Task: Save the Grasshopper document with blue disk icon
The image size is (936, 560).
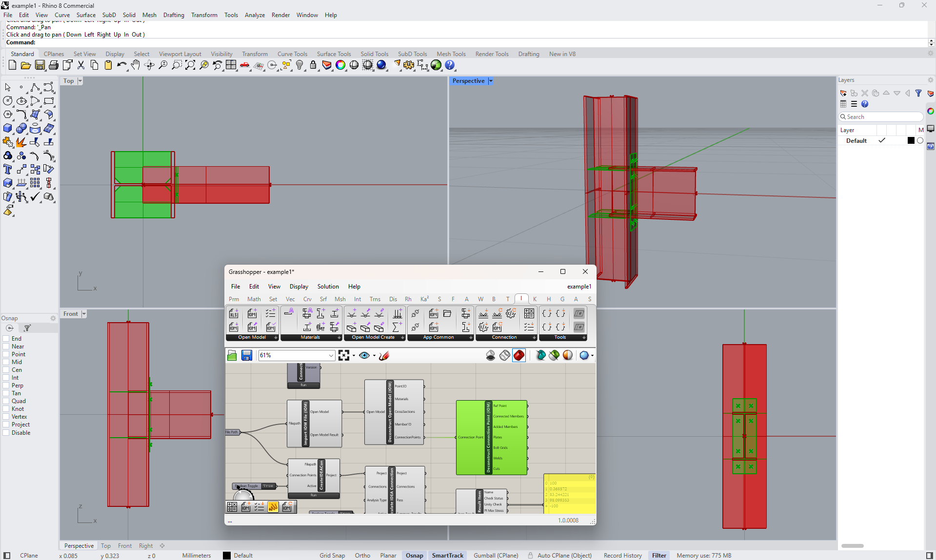Action: (x=247, y=356)
